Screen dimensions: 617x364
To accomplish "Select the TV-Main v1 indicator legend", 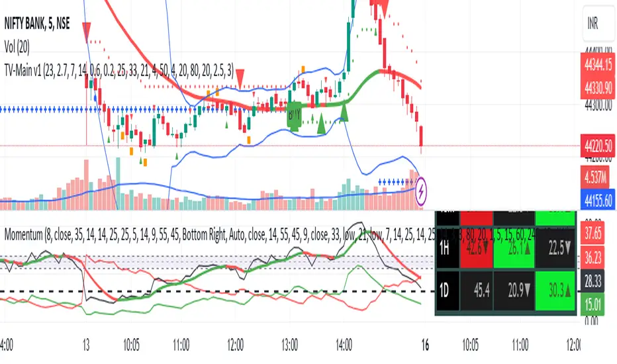I will click(x=119, y=71).
